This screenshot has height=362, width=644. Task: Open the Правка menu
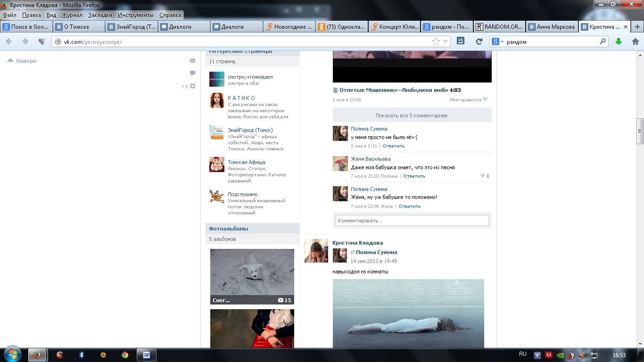pos(31,15)
